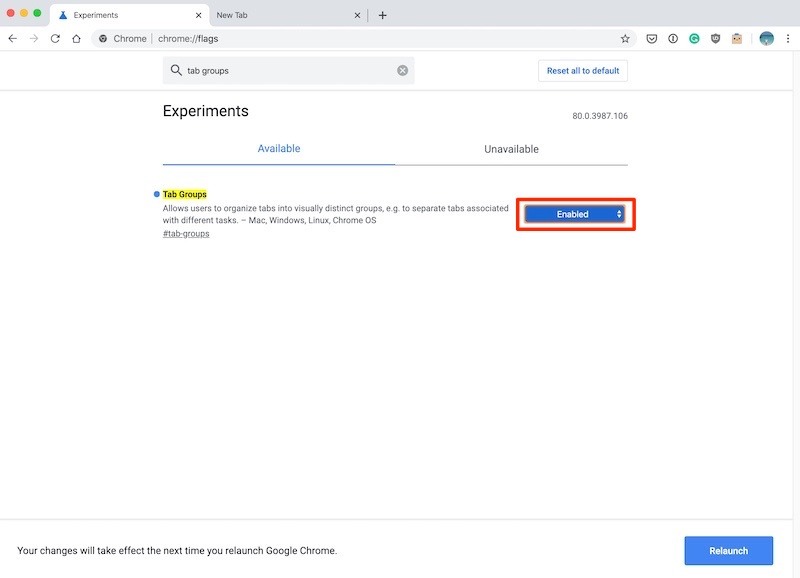
Task: Focus the search flags input field
Action: point(288,70)
